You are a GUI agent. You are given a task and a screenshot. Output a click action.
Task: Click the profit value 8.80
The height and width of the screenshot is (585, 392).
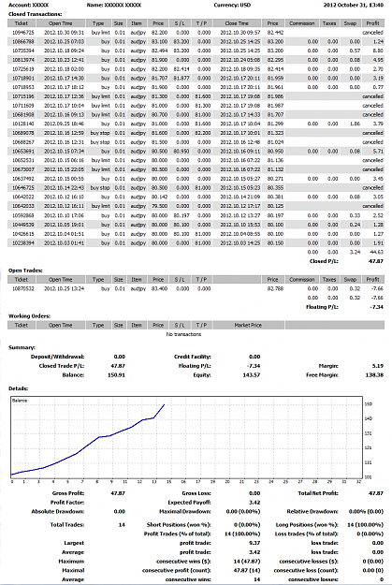click(378, 51)
